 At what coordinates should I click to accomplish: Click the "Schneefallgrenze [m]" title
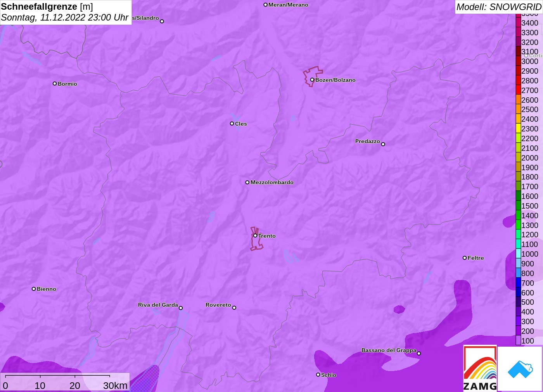pyautogui.click(x=47, y=7)
